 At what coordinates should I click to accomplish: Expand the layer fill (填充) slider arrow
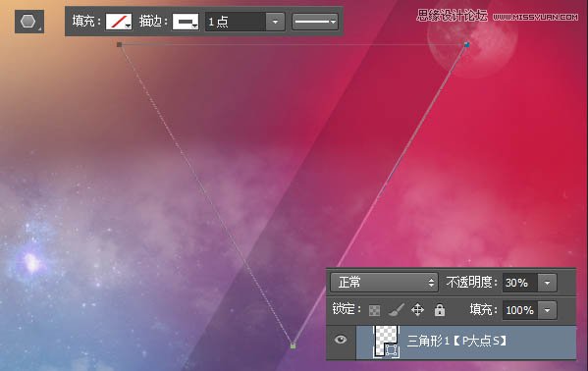(547, 310)
